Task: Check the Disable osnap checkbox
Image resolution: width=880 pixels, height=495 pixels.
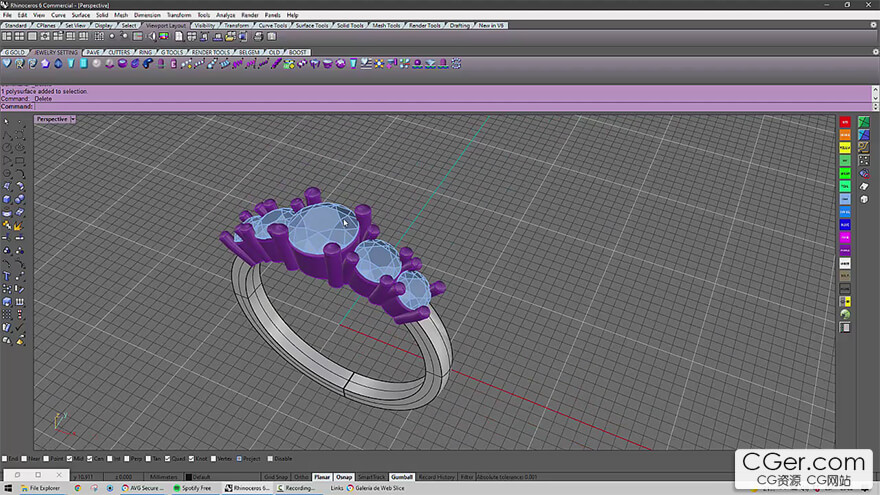Action: coord(270,459)
